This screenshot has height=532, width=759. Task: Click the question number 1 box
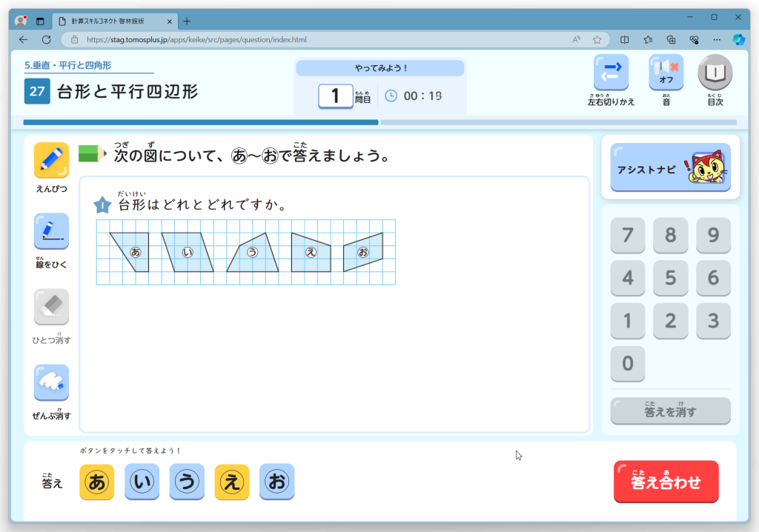[336, 96]
